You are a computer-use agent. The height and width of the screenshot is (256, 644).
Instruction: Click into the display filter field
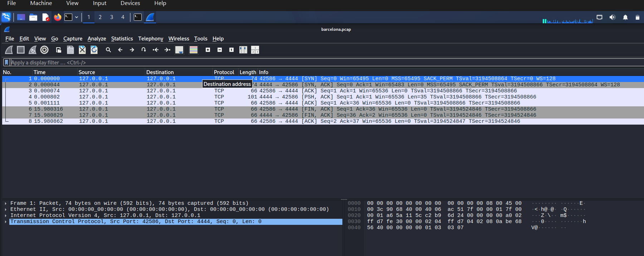[327, 62]
